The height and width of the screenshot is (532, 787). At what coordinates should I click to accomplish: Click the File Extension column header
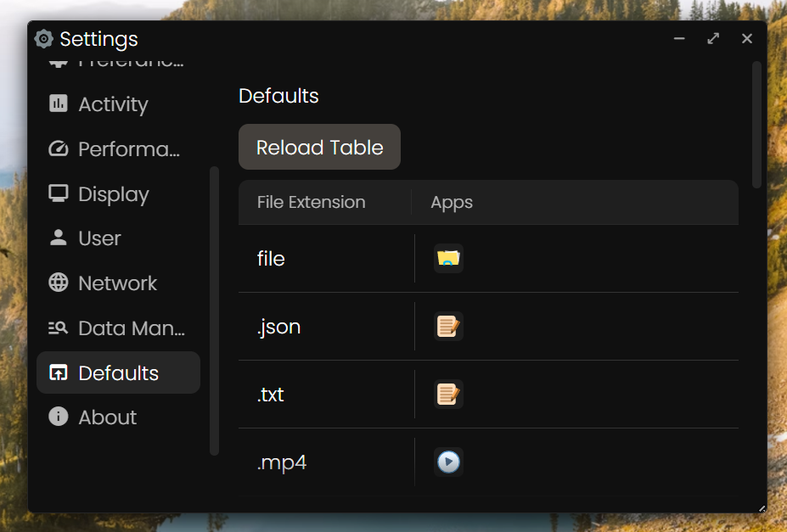312,203
